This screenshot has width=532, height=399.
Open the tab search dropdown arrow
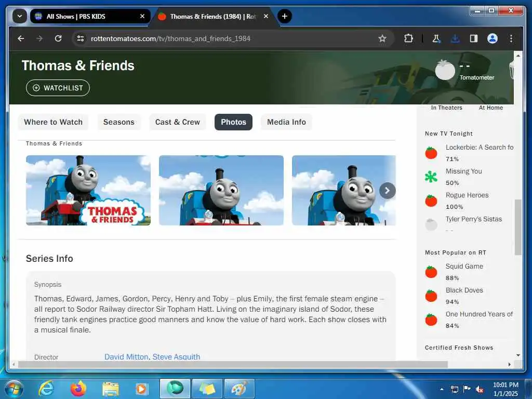coord(20,16)
